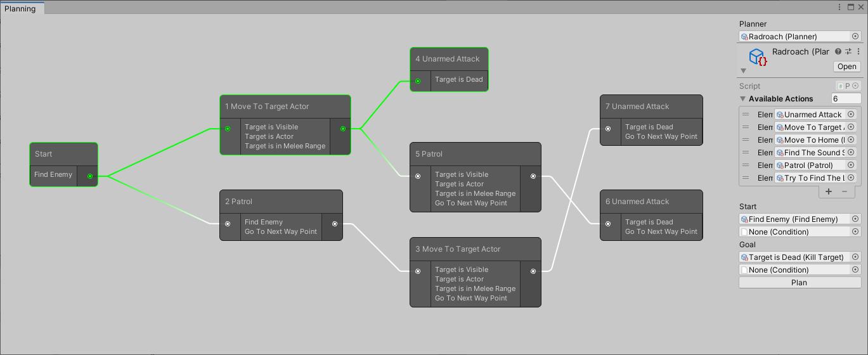Viewport: 868px width, 355px height.
Task: Click the Plan button
Action: [800, 283]
